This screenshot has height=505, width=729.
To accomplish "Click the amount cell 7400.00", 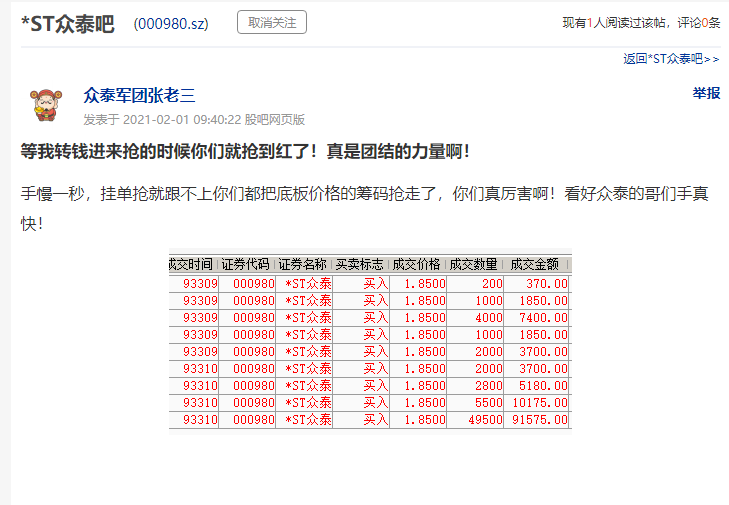I will coord(537,318).
